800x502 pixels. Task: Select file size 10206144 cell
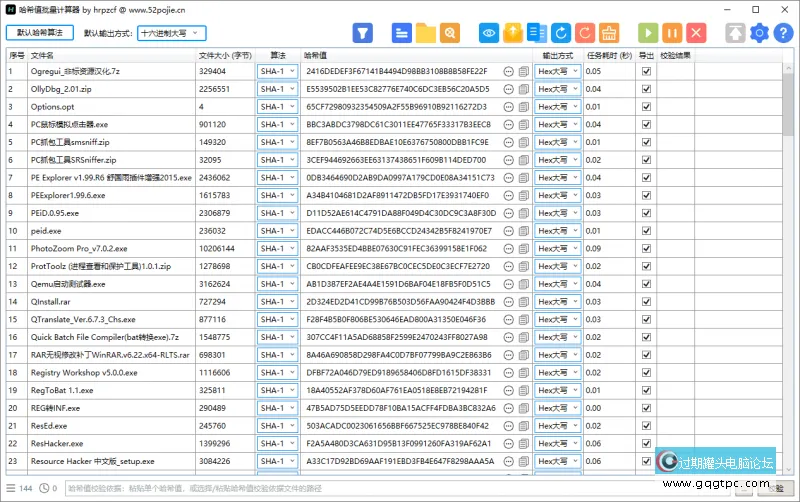click(x=217, y=248)
